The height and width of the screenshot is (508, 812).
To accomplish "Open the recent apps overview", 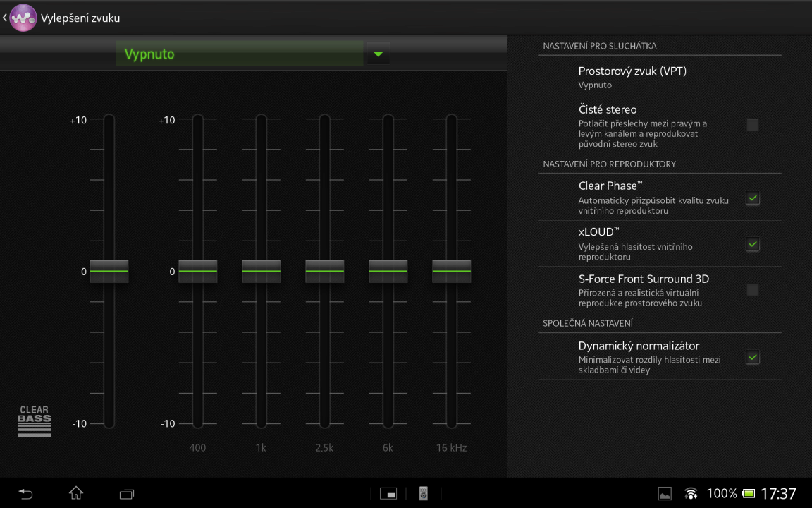I will pos(127,493).
